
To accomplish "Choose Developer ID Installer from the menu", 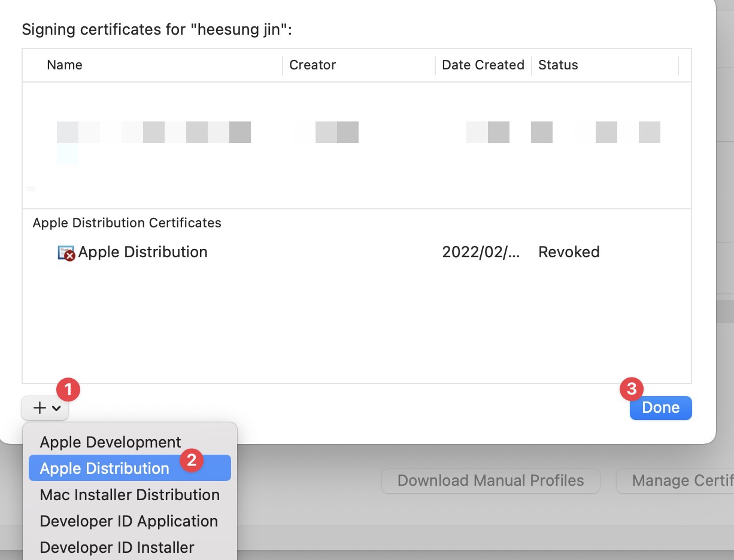I will pos(130,547).
